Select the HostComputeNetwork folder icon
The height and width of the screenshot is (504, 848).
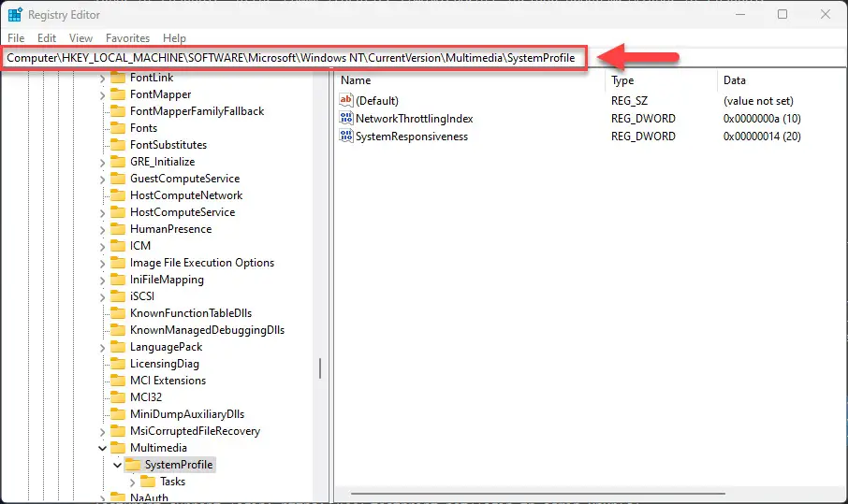point(118,195)
